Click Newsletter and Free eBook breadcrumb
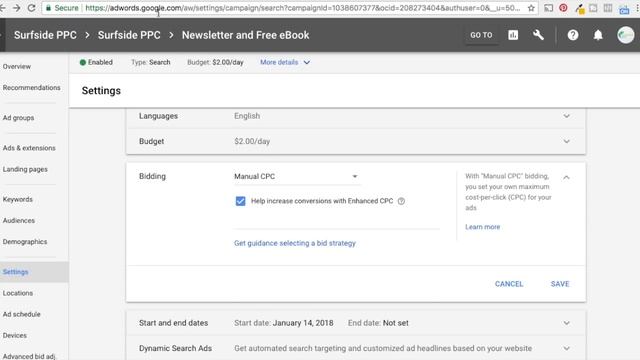640x360 pixels. 245,35
